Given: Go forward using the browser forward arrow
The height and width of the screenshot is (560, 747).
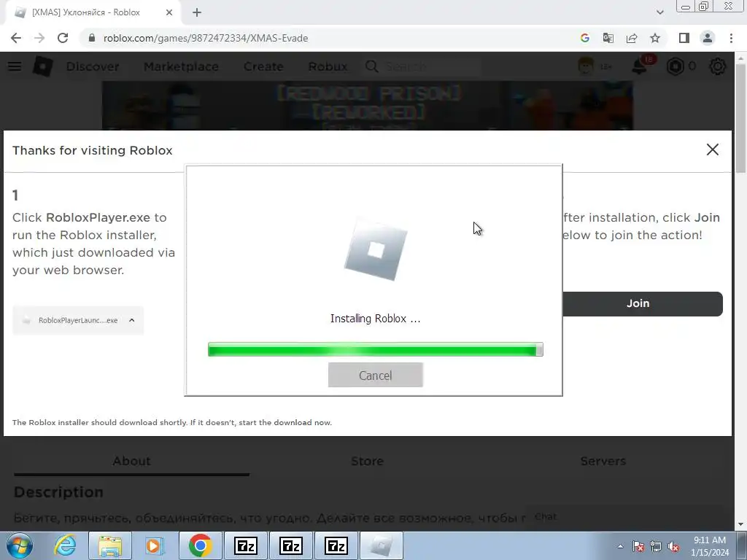Looking at the screenshot, I should [x=39, y=38].
